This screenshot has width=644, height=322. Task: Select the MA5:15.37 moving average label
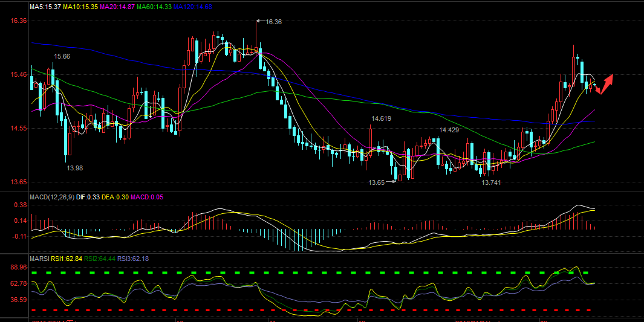tap(45, 7)
